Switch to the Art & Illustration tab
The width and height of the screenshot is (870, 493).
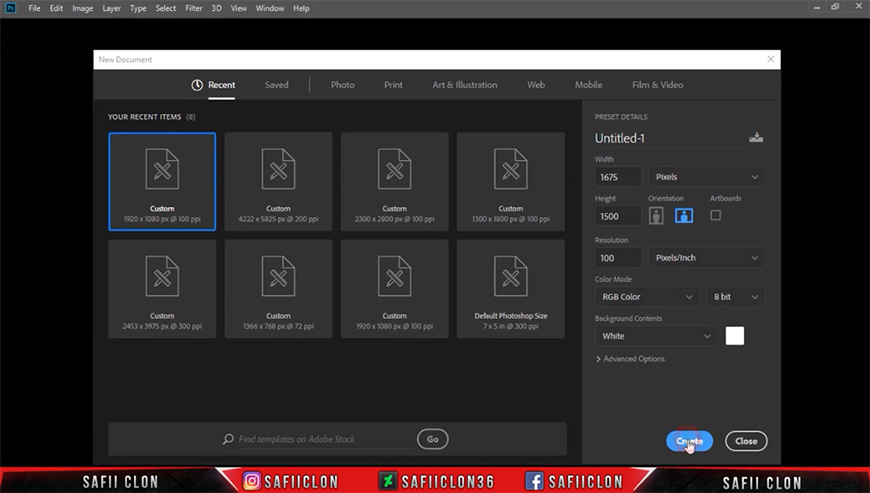(465, 85)
